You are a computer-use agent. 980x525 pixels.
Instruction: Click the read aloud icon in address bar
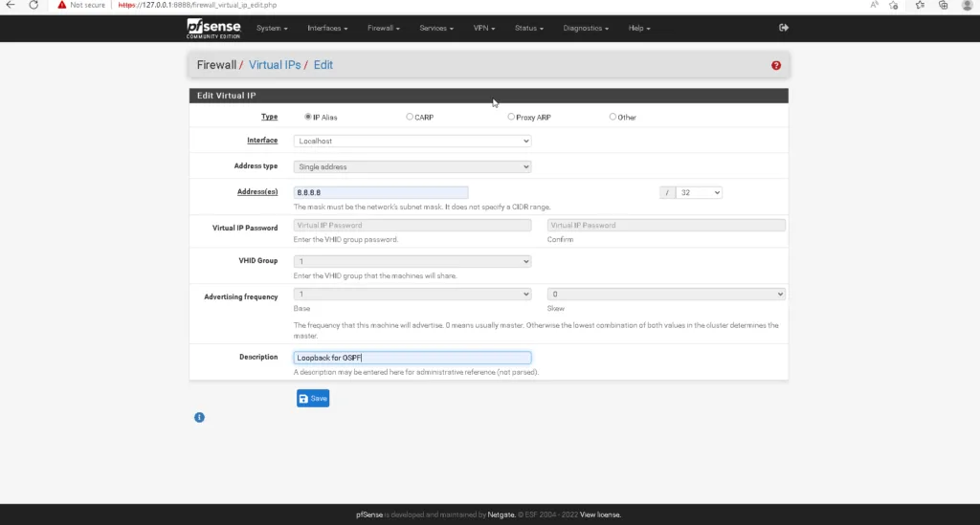tap(874, 5)
